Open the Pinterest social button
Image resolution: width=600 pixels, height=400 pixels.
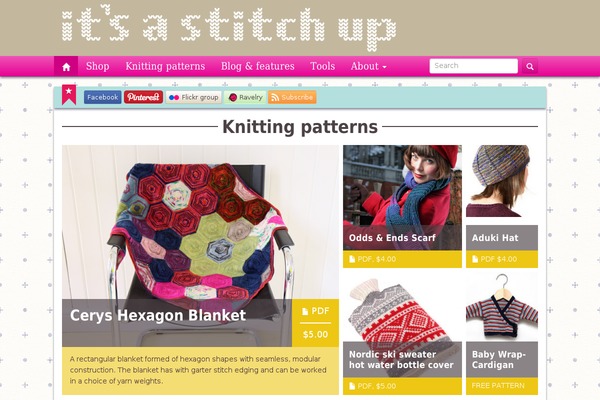tap(143, 97)
